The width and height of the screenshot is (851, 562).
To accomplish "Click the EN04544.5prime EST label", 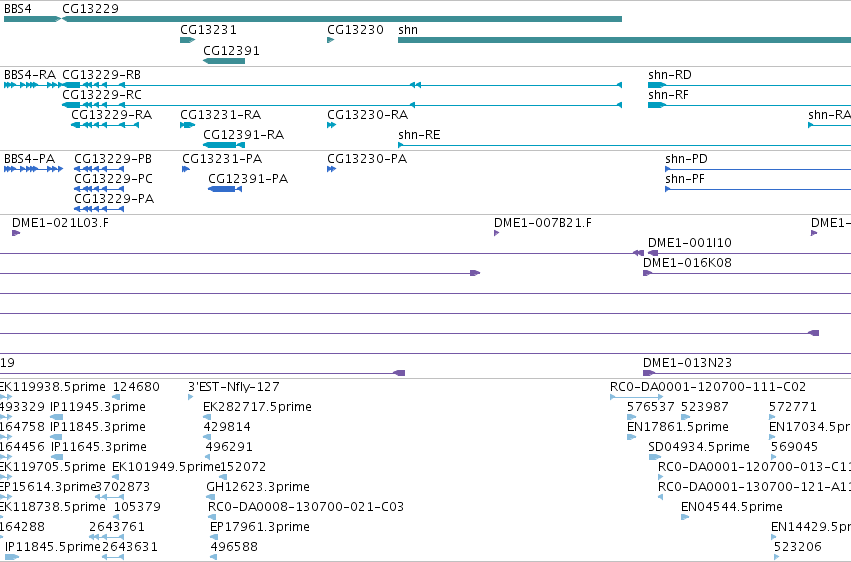I will [x=732, y=507].
